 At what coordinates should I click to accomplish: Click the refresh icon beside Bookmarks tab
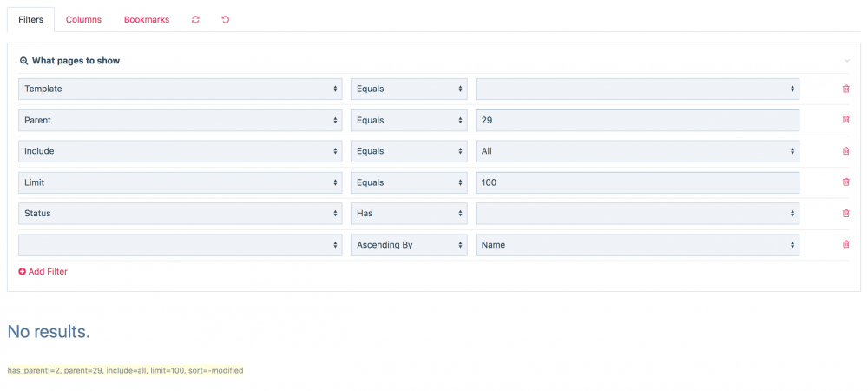click(195, 19)
